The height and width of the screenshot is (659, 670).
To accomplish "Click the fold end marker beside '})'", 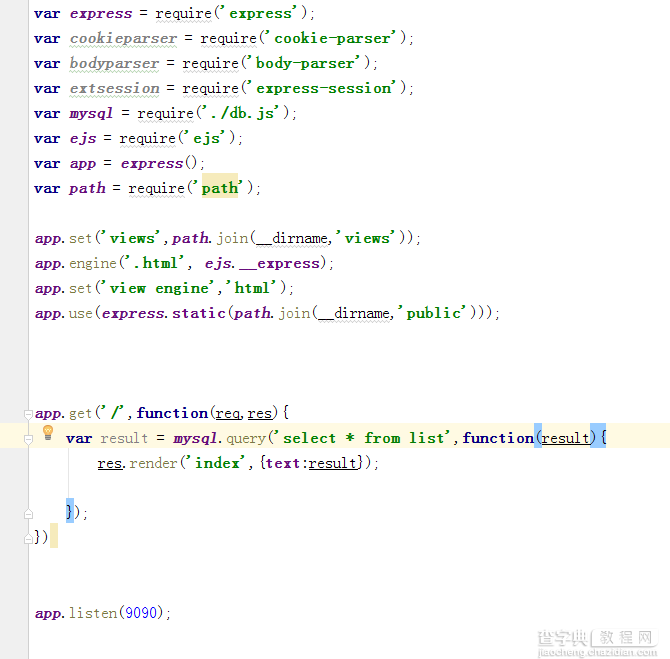I will click(x=28, y=538).
